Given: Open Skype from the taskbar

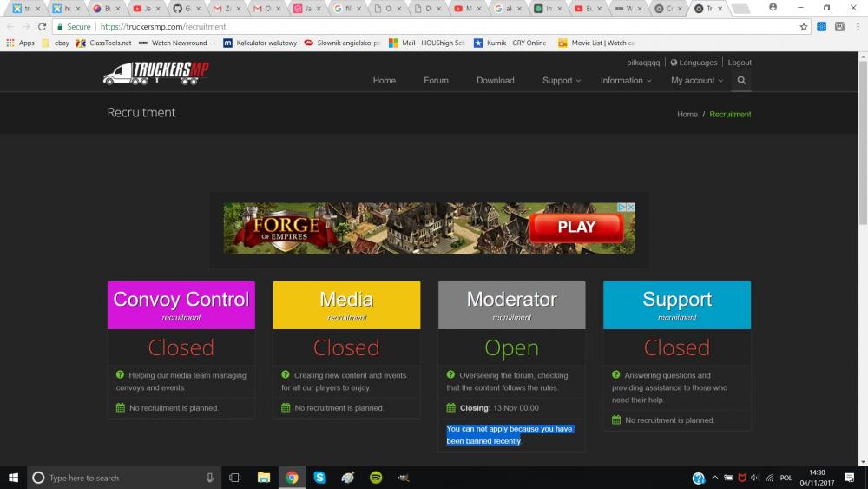Looking at the screenshot, I should (319, 478).
